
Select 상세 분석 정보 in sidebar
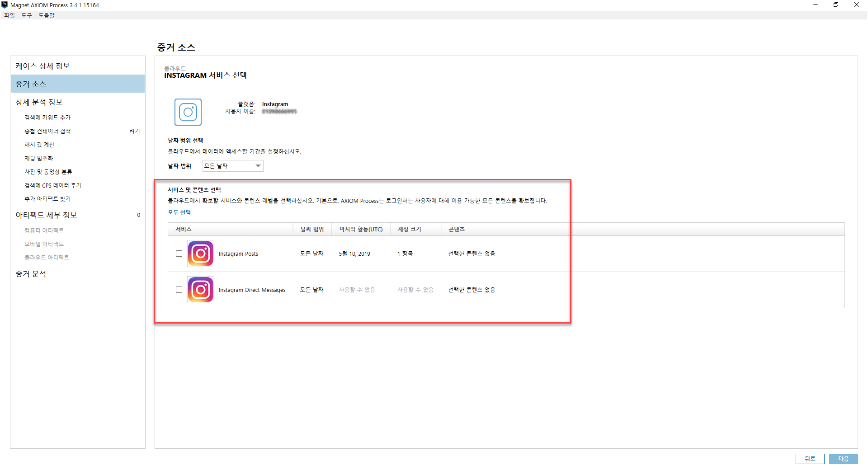pyautogui.click(x=78, y=102)
